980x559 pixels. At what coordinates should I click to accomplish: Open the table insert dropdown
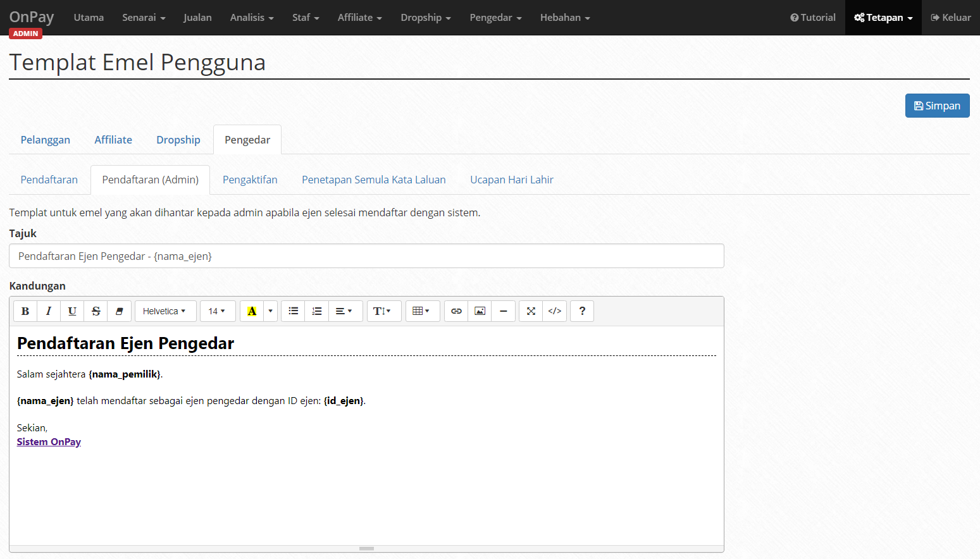coord(423,311)
